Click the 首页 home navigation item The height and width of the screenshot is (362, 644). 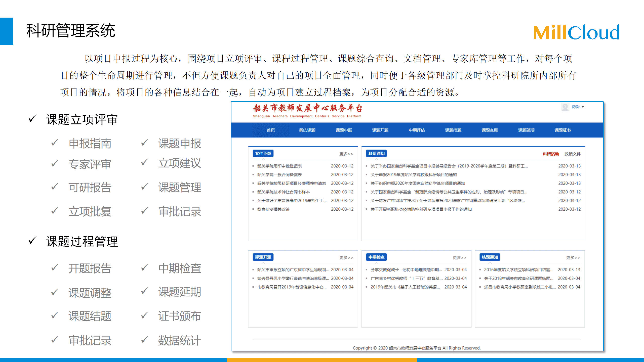[271, 130]
